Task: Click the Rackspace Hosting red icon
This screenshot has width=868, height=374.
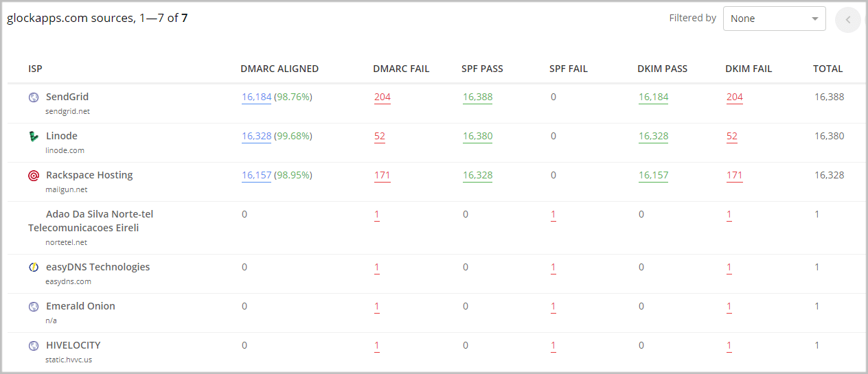Action: [x=34, y=176]
